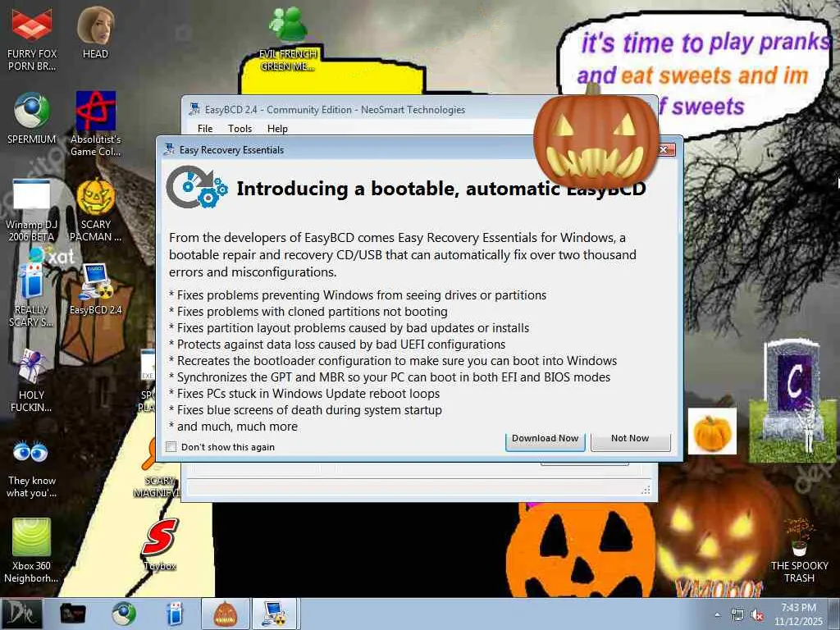The height and width of the screenshot is (630, 840).
Task: Open the Xbox 360 Neighborh... icon
Action: pos(32,550)
